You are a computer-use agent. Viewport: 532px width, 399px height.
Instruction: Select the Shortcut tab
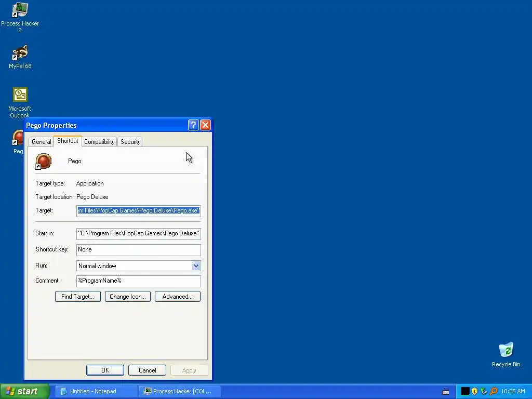pyautogui.click(x=68, y=141)
